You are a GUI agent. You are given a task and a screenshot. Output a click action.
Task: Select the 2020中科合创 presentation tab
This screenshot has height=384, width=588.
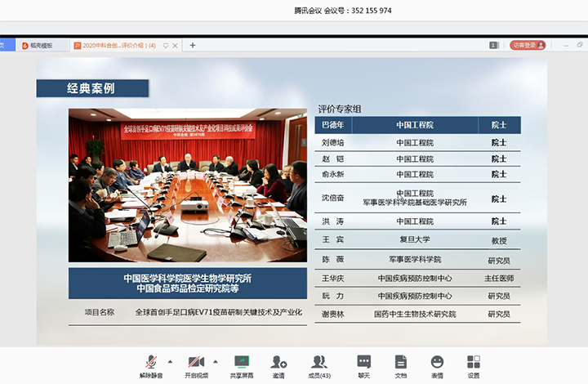coord(114,46)
